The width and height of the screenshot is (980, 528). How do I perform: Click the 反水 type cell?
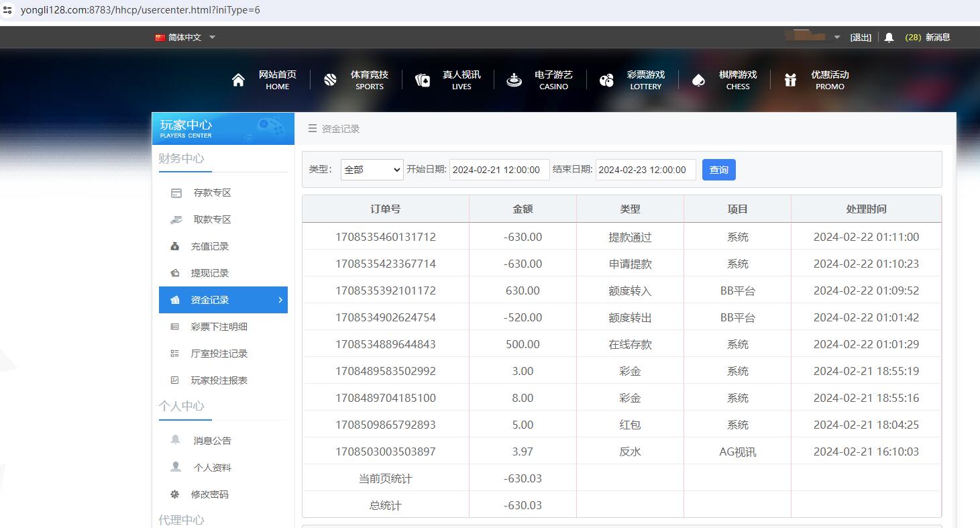630,452
